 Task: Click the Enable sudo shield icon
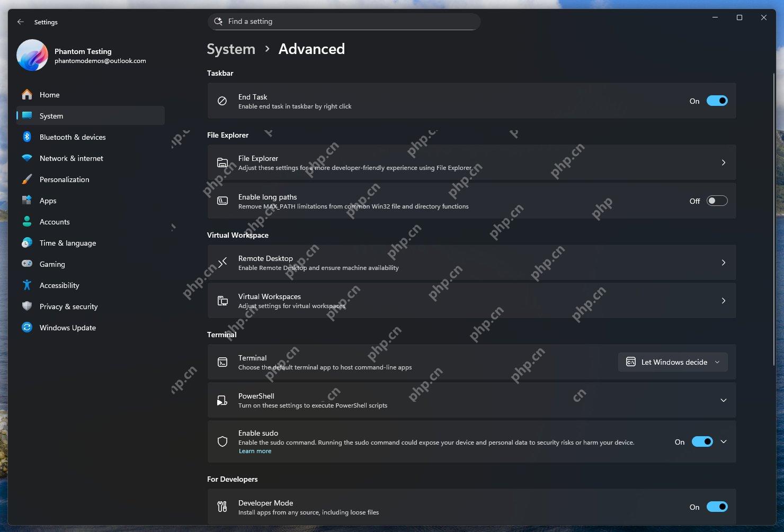(222, 441)
